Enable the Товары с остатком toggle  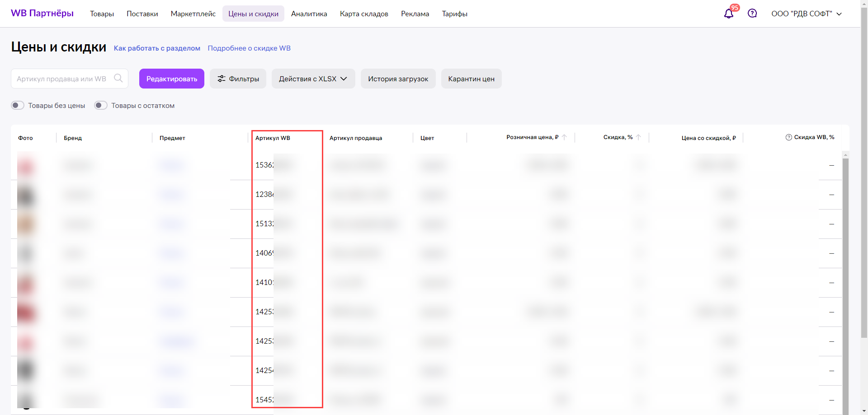coord(101,105)
